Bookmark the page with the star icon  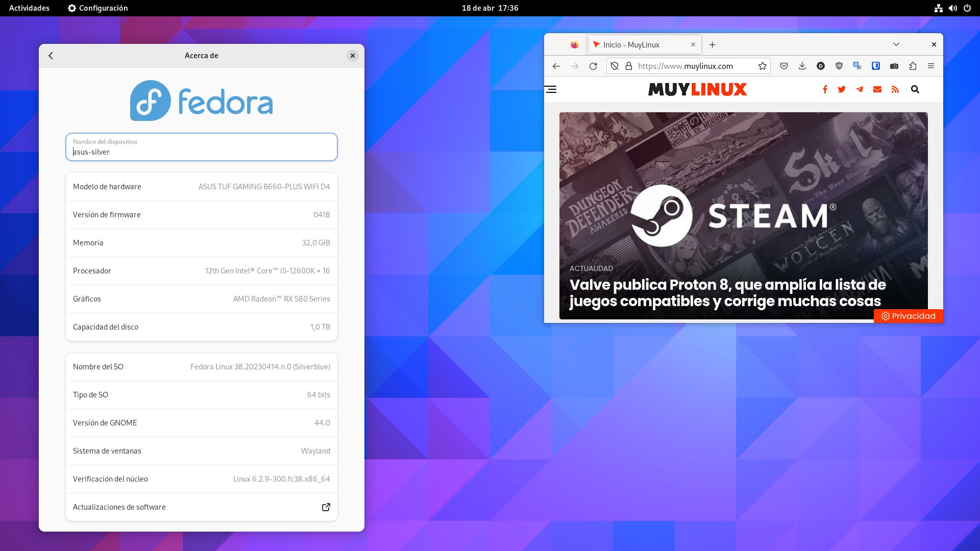coord(763,66)
